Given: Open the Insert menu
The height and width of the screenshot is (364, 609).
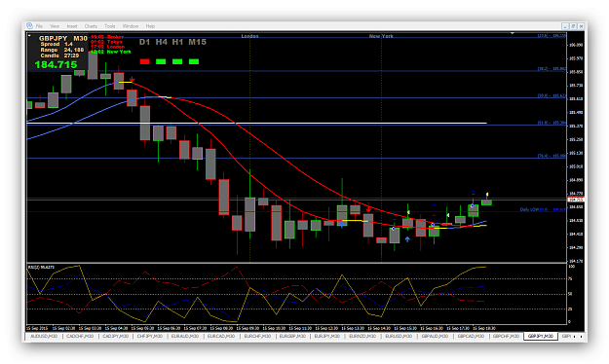Looking at the screenshot, I should click(72, 26).
